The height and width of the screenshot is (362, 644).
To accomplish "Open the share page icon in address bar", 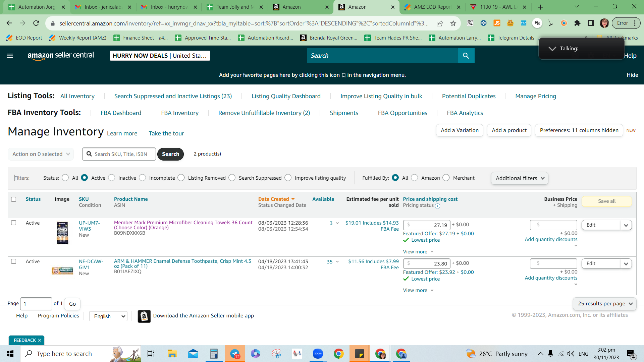I will click(440, 23).
